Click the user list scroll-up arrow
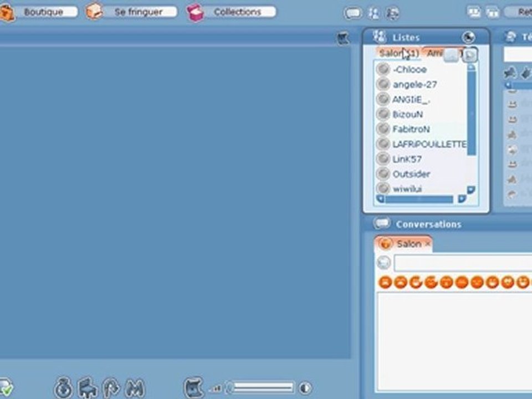Screen dimensions: 532x399 471,67
